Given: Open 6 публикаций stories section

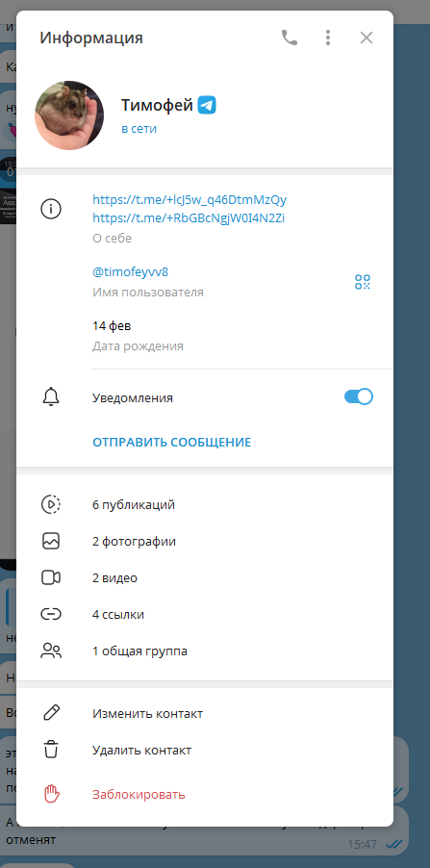Looking at the screenshot, I should click(x=205, y=505).
